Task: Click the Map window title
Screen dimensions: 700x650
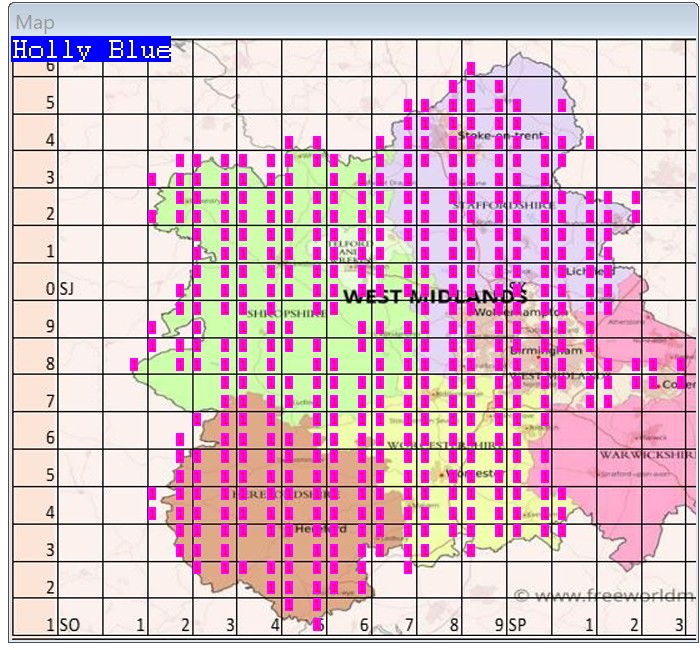Action: click(x=36, y=22)
